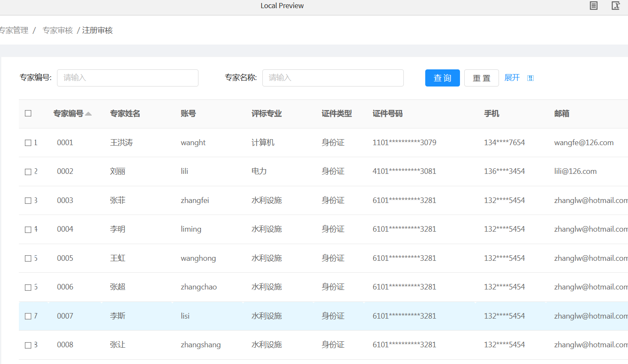Open the notes panel icon in preview header
The height and width of the screenshot is (364, 628).
594,6
